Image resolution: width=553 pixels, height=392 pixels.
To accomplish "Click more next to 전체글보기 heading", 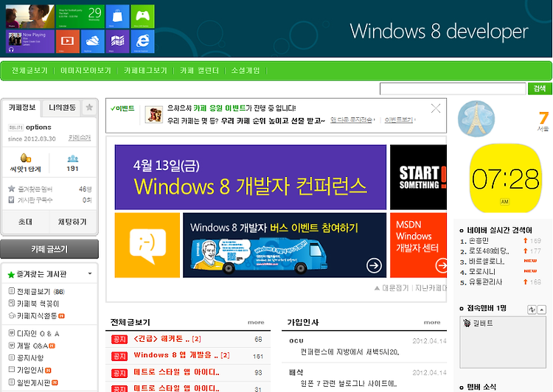I will tap(256, 322).
